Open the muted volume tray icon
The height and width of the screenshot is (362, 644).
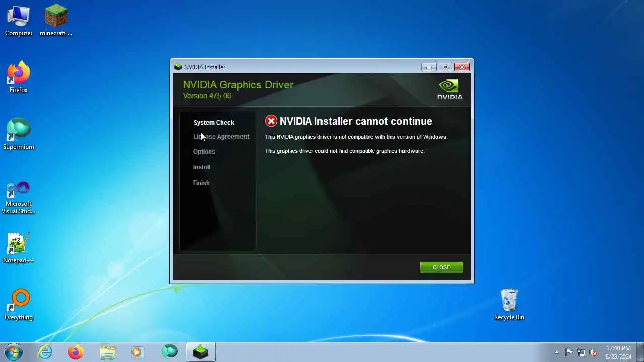[593, 352]
